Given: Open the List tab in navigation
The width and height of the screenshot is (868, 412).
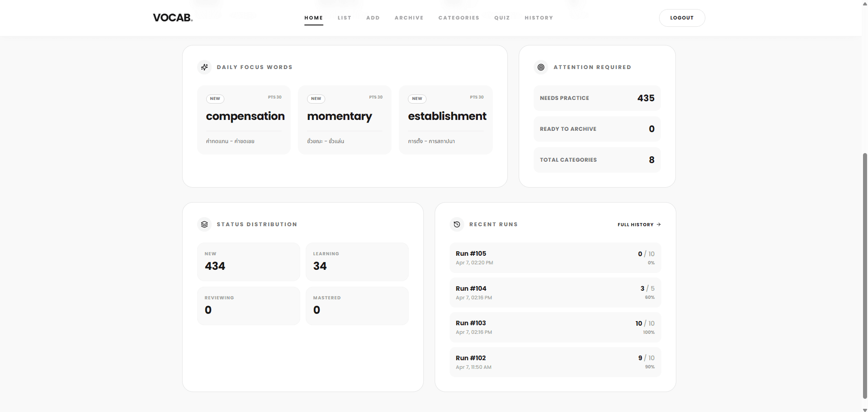Looking at the screenshot, I should pyautogui.click(x=344, y=18).
